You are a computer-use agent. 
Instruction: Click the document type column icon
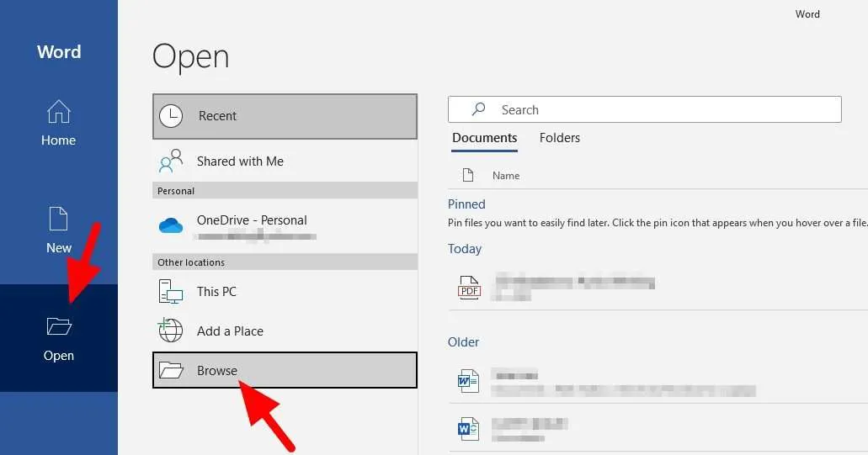pos(468,175)
